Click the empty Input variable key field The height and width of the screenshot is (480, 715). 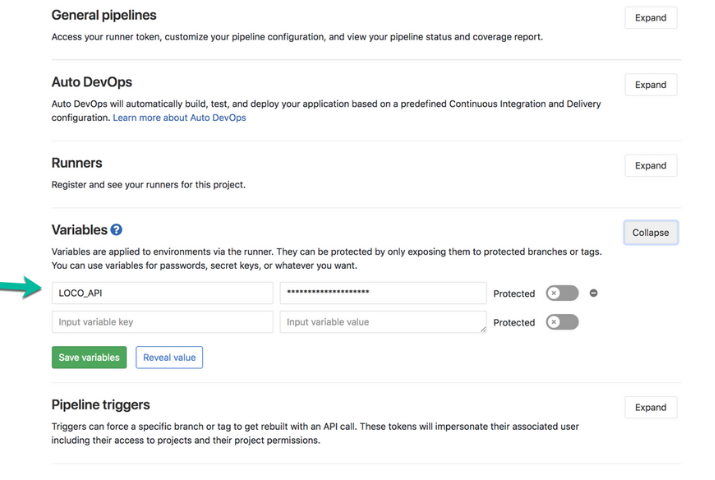coord(162,322)
